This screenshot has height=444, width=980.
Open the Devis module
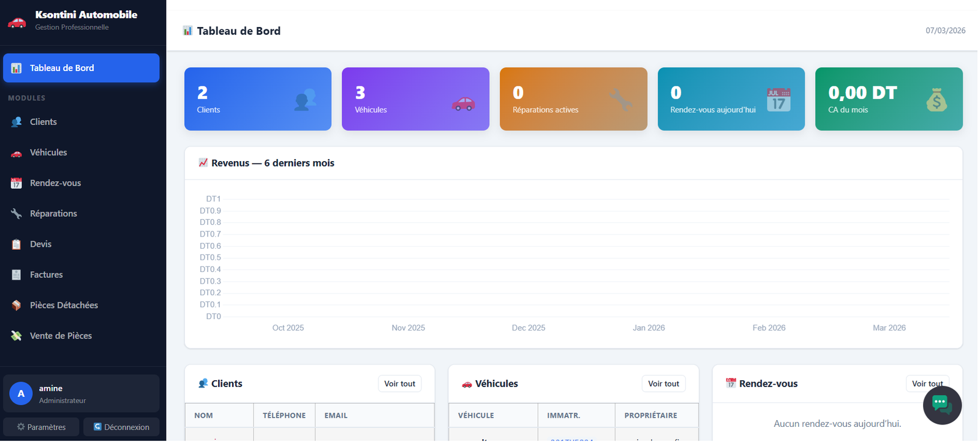pos(40,244)
